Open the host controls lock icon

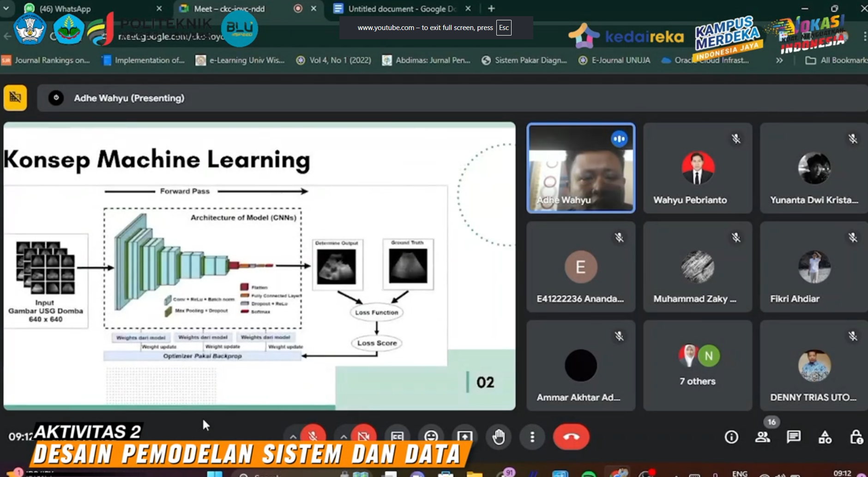(856, 437)
